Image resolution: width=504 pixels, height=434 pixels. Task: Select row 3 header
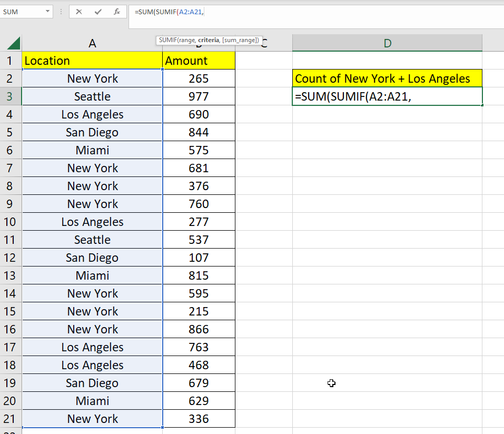[x=9, y=96]
